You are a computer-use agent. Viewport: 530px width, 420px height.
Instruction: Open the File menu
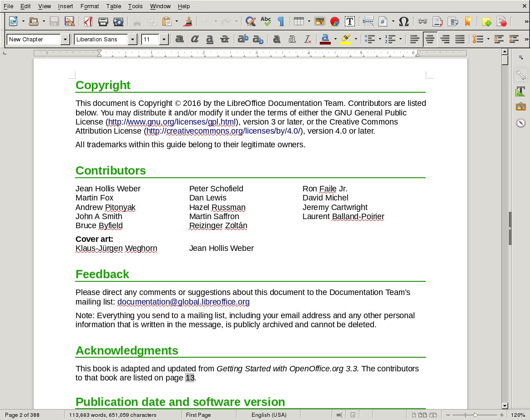[x=9, y=6]
